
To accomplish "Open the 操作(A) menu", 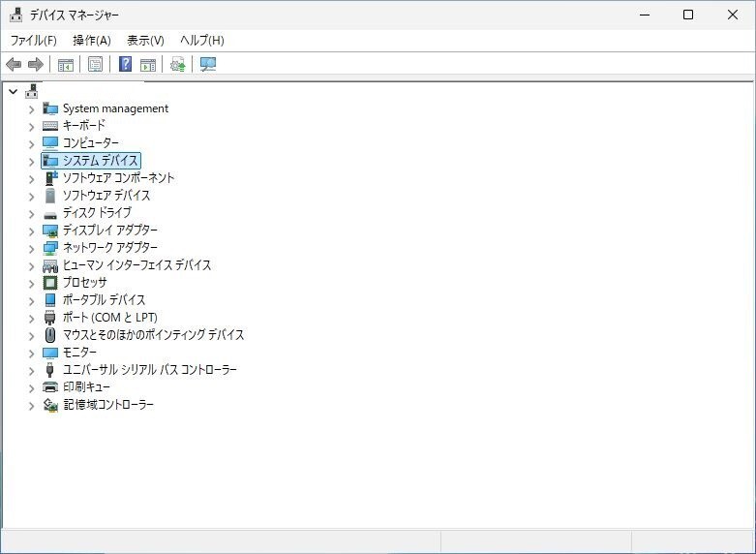I will coord(92,40).
